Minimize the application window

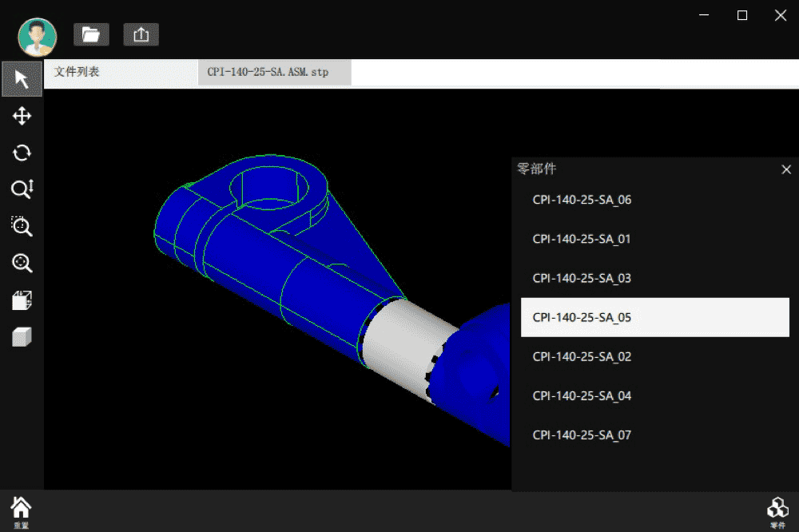[704, 15]
